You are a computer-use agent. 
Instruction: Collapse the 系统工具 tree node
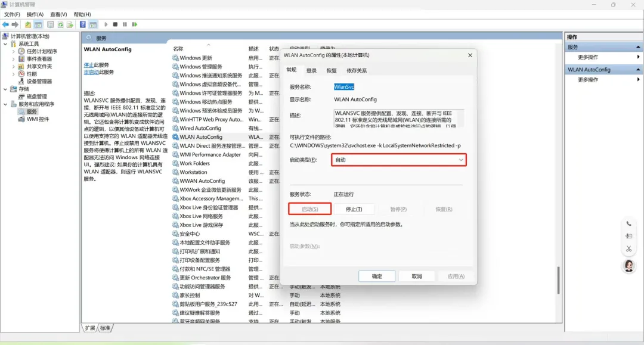(6, 44)
